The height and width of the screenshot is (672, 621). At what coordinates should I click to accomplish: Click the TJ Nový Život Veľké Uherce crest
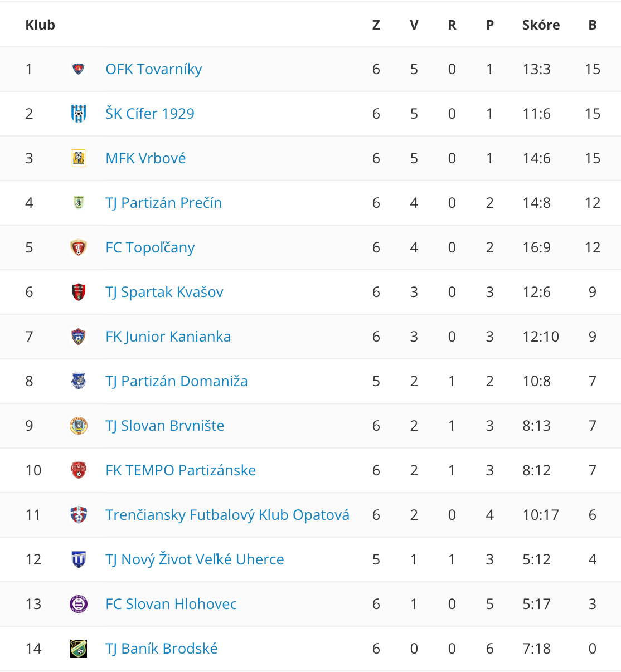79,559
